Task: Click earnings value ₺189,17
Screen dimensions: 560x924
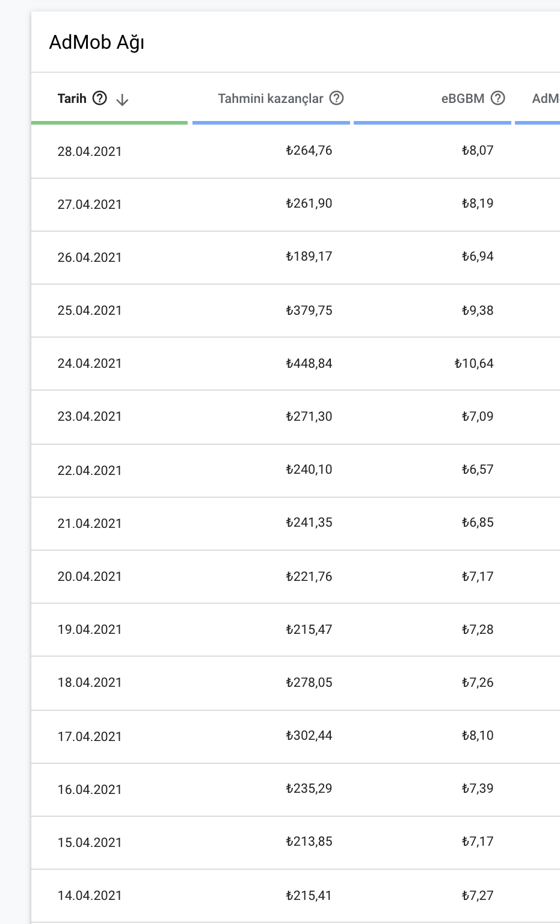Action: 309,256
